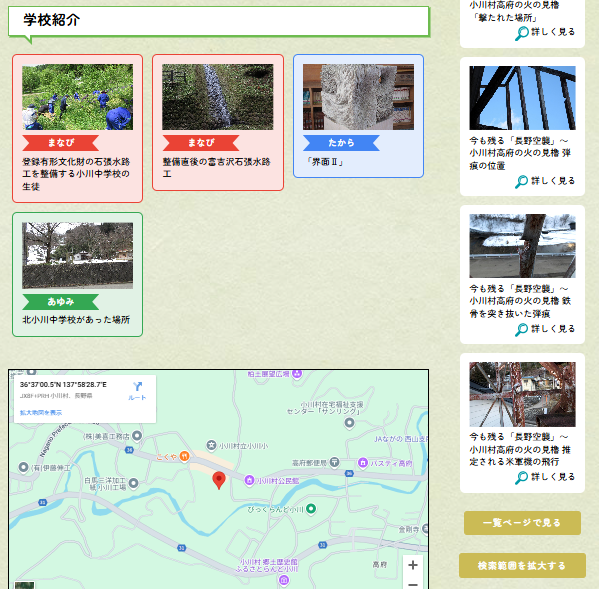This screenshot has height=589, width=599.
Task: Open route directions icon in map info card
Action: [x=137, y=391]
